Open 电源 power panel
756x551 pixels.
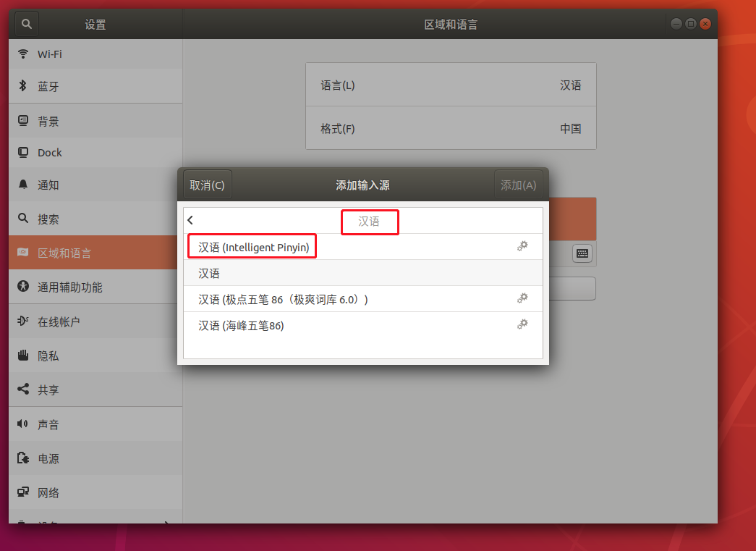95,458
